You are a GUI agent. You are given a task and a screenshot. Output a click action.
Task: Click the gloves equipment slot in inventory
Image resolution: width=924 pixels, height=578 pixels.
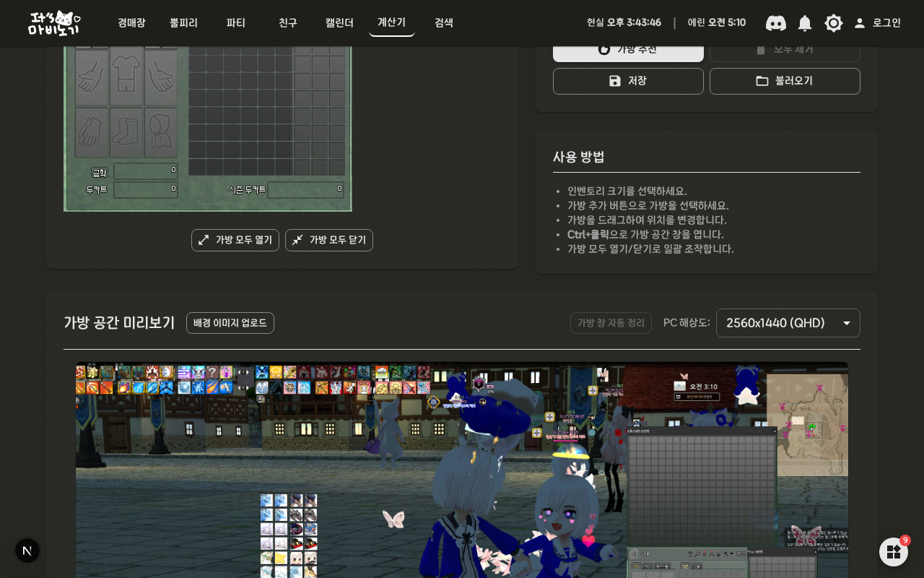click(x=92, y=133)
